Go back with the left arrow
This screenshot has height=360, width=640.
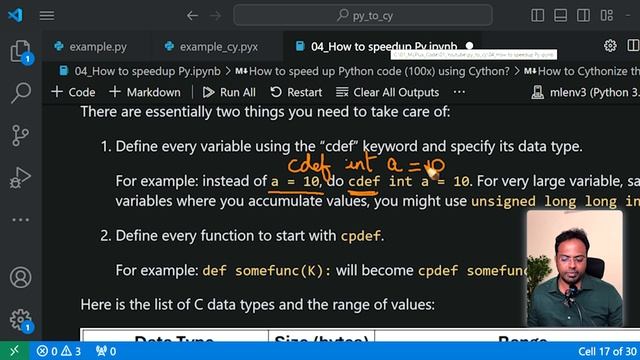tap(192, 16)
